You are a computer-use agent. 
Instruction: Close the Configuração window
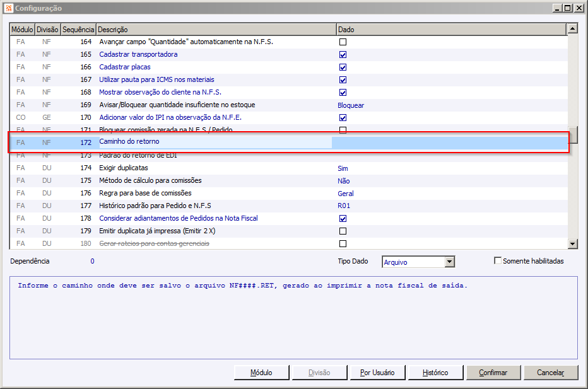coord(579,8)
